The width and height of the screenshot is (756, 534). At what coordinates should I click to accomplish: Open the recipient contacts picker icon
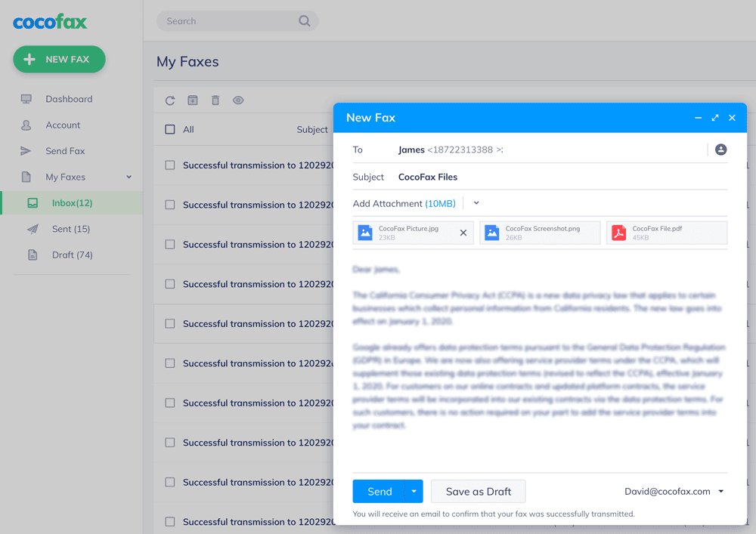tap(720, 150)
